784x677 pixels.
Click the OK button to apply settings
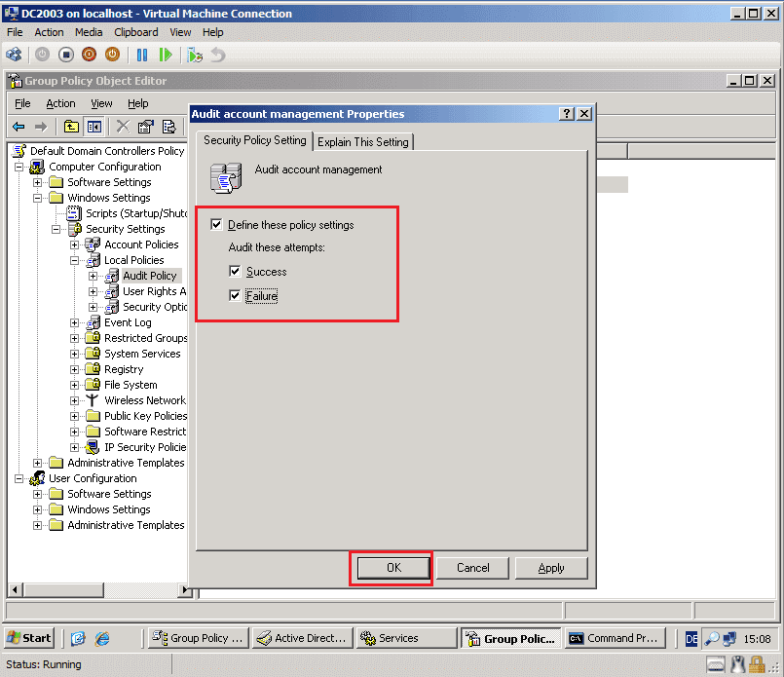pyautogui.click(x=392, y=568)
